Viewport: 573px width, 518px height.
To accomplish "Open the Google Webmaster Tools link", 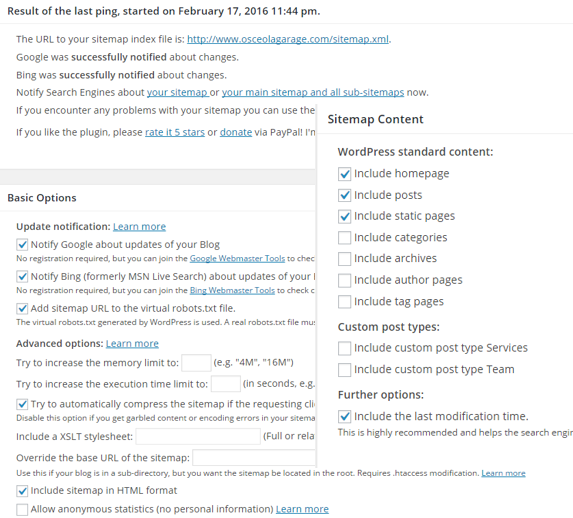I will tap(237, 258).
